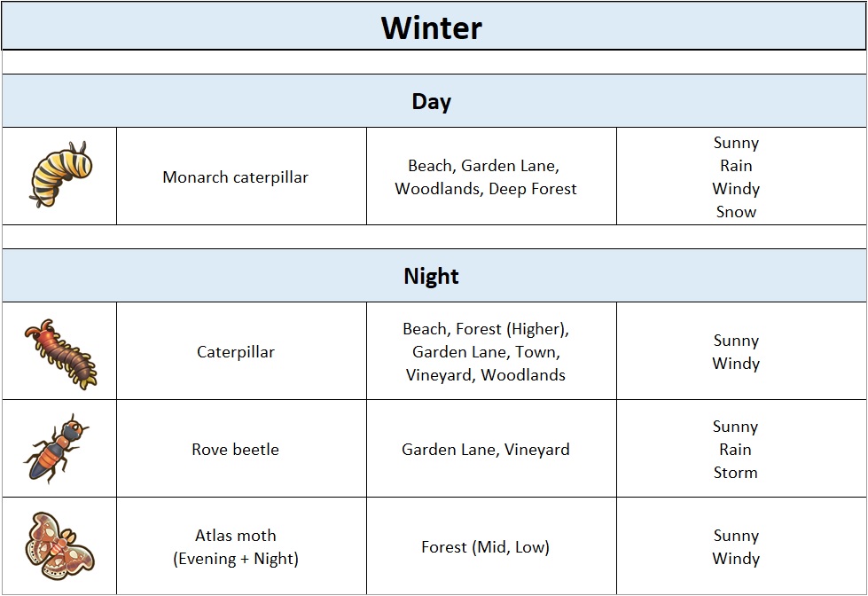
Task: Select the Day section header
Action: [x=432, y=101]
